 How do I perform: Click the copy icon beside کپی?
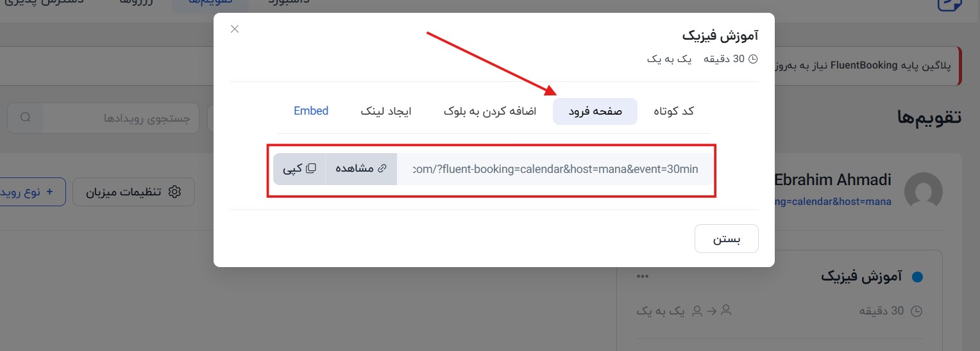coord(311,168)
